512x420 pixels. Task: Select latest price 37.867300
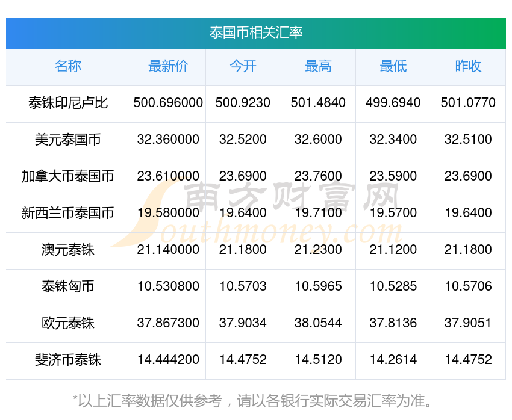(168, 323)
